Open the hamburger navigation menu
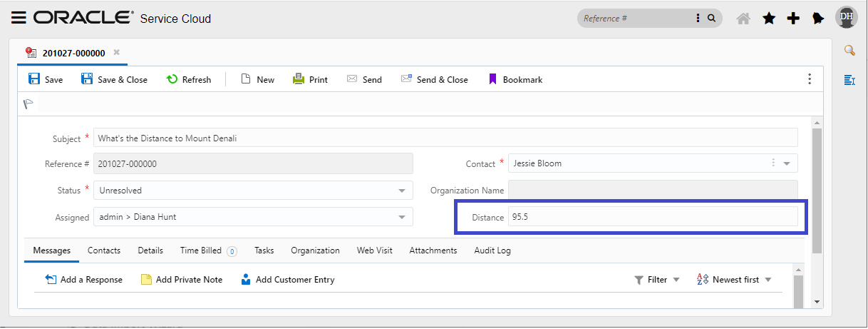The height and width of the screenshot is (329, 868). coord(19,19)
